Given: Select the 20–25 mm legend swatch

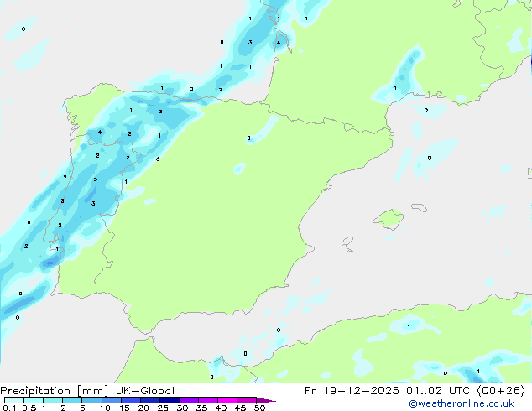Looking at the screenshot, I should pos(149,400).
